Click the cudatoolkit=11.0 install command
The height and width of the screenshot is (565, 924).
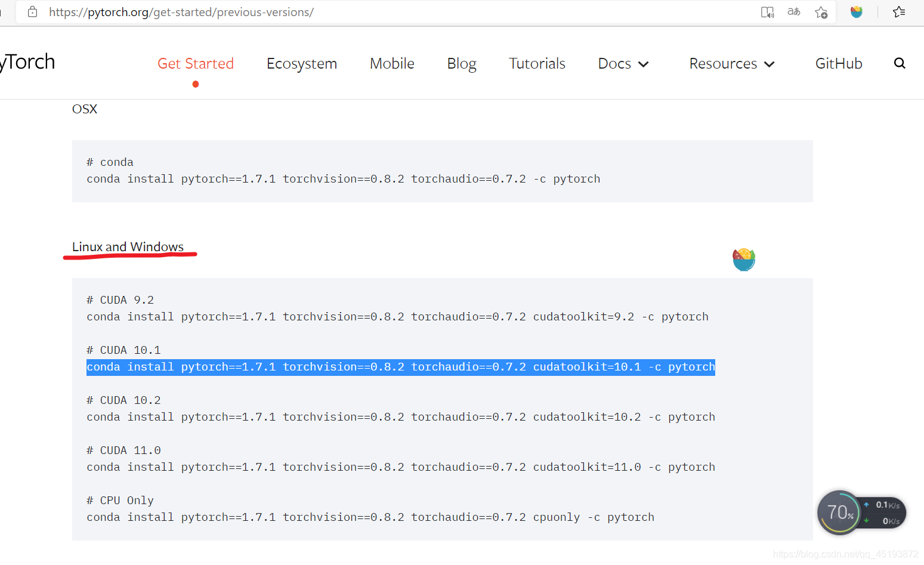coord(401,467)
